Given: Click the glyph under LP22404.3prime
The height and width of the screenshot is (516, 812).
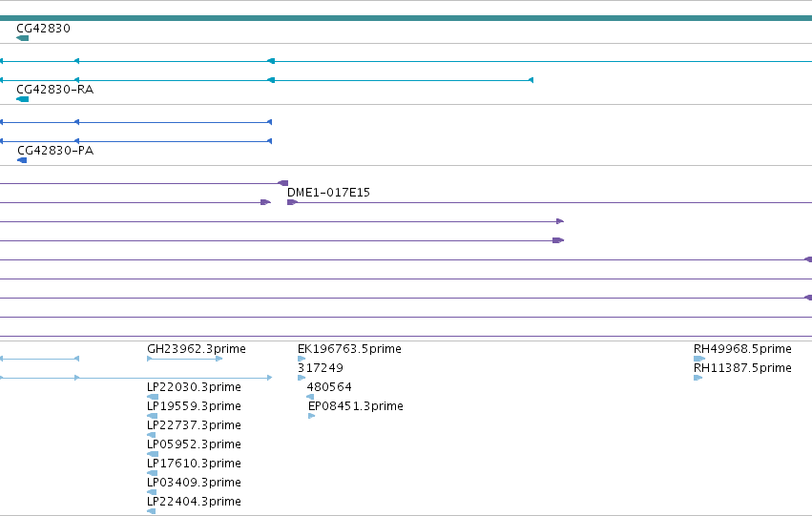Looking at the screenshot, I should click(151, 512).
